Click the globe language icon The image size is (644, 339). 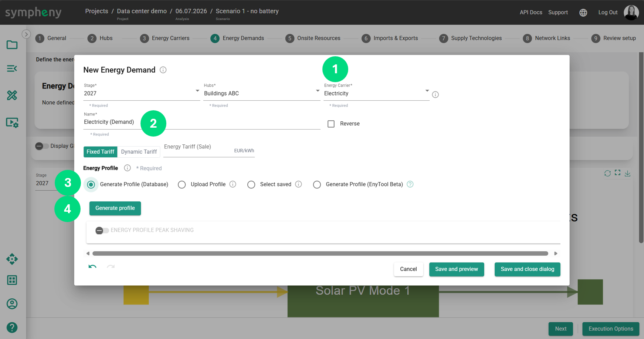583,13
